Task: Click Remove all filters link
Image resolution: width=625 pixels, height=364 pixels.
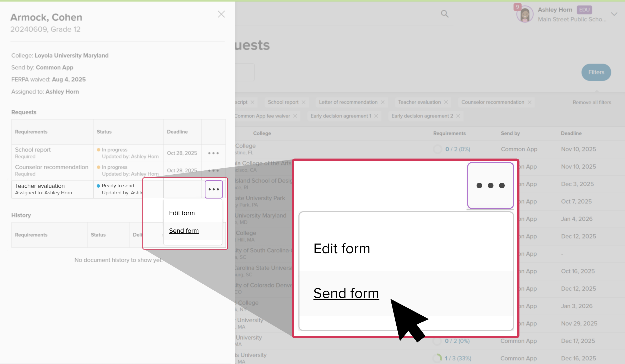Action: click(592, 102)
